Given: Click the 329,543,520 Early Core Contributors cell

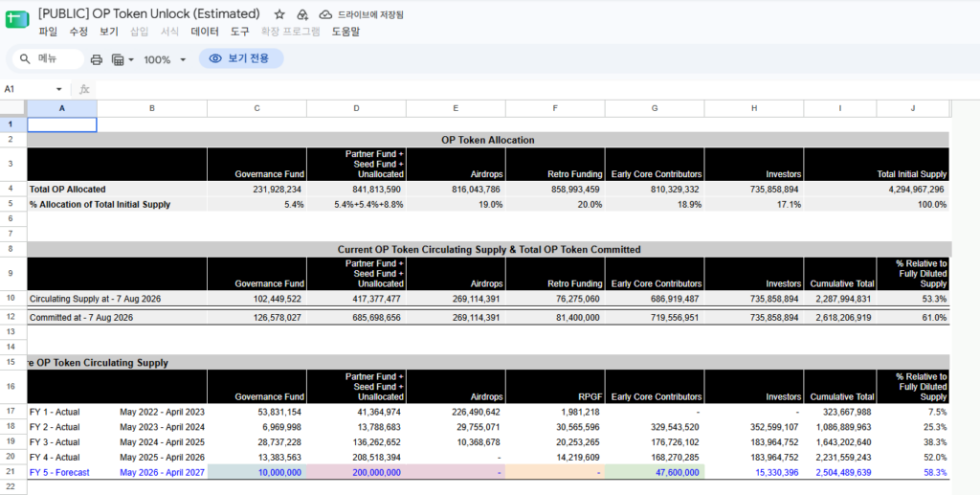Looking at the screenshot, I should (x=655, y=427).
